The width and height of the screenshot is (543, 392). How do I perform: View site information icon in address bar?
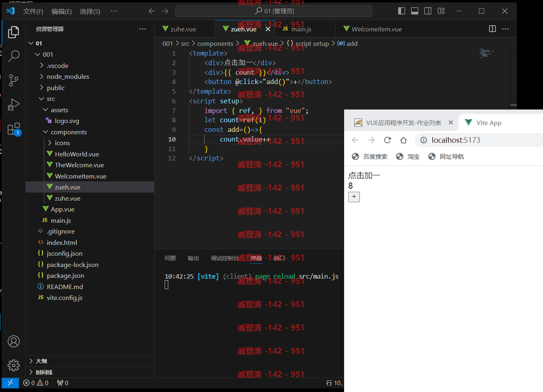[x=423, y=140]
